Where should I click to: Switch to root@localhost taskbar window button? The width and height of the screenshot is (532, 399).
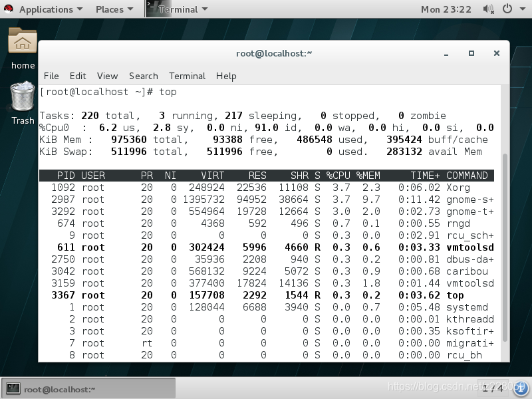tap(88, 388)
